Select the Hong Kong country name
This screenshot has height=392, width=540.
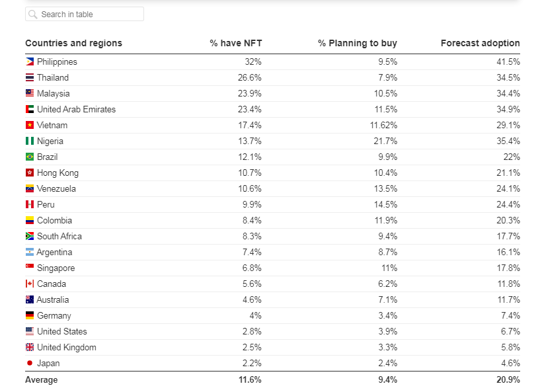point(58,173)
